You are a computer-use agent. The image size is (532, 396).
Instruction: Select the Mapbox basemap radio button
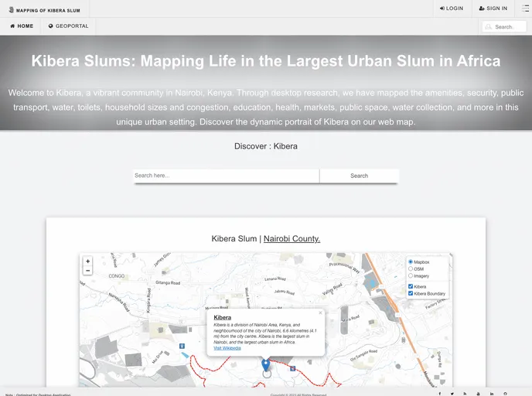[x=411, y=262]
